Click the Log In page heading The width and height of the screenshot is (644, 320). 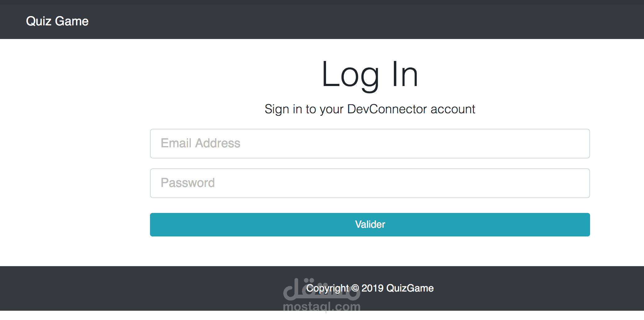(x=370, y=75)
